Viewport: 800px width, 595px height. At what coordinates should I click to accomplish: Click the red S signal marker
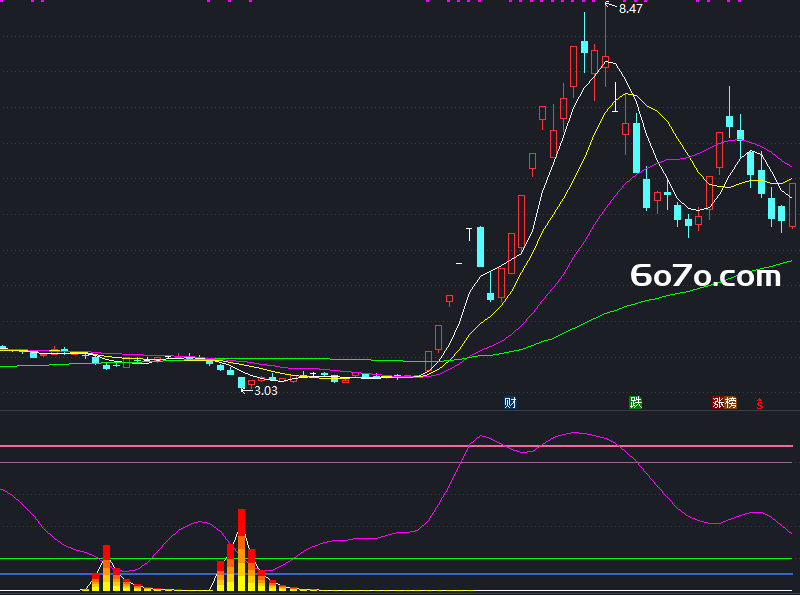(760, 404)
